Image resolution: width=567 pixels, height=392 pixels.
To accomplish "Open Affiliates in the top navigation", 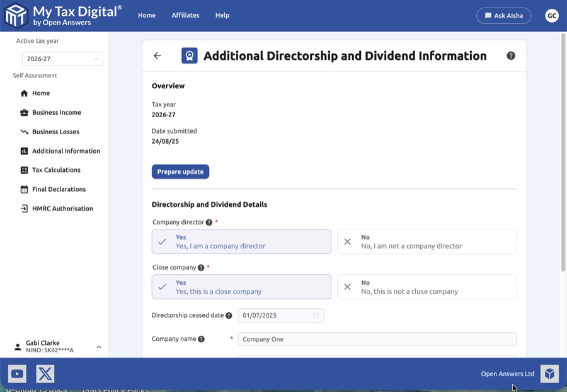I will point(185,15).
